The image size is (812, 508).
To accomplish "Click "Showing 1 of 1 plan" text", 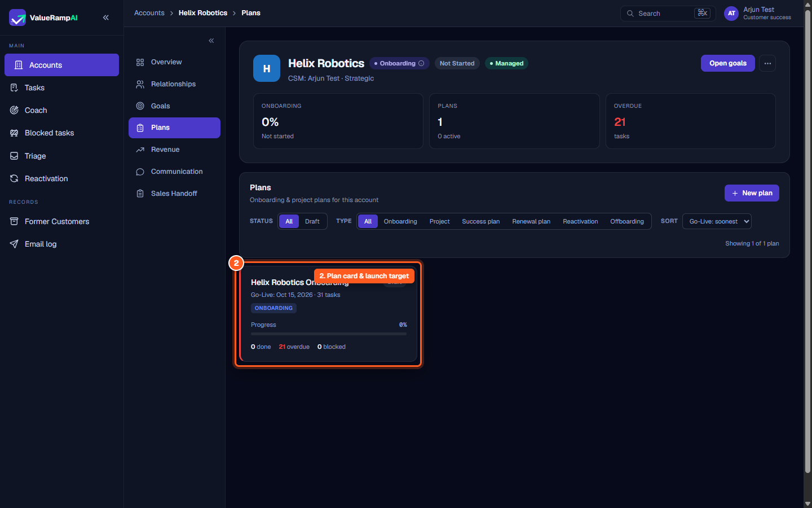I will click(752, 243).
